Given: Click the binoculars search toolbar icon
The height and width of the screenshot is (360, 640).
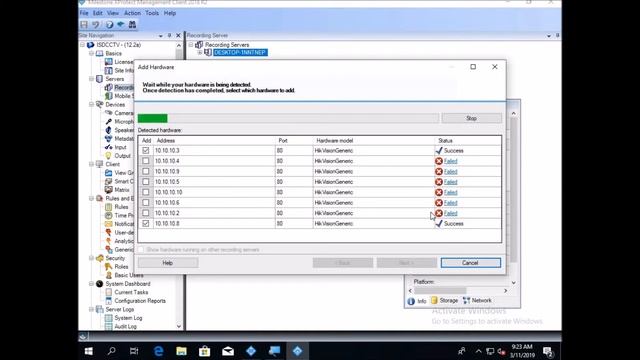Looking at the screenshot, I should 132,24.
